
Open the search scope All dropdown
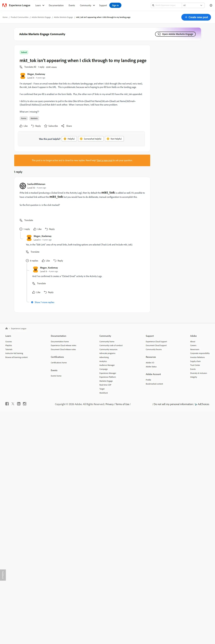(x=193, y=5)
